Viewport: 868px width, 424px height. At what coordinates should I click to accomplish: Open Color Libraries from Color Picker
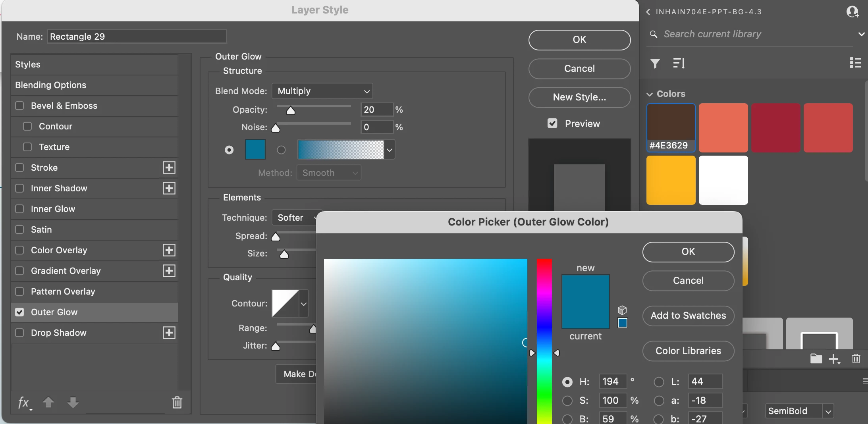(688, 351)
